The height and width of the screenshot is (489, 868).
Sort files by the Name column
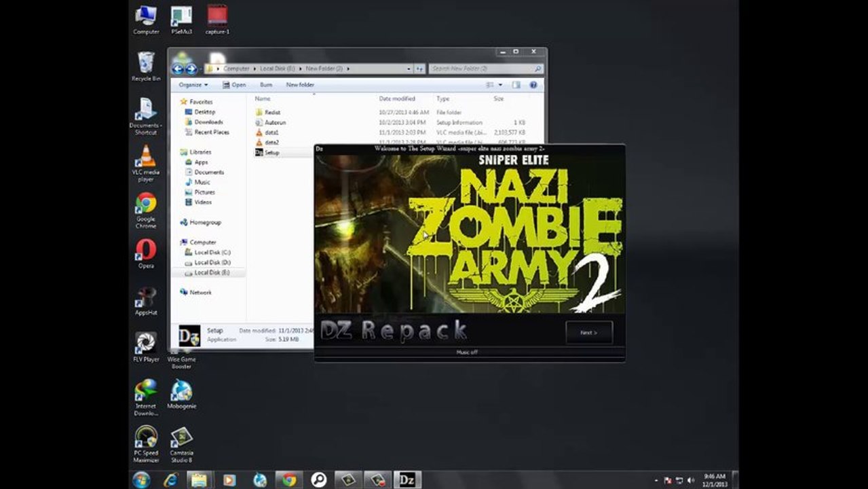click(x=263, y=99)
